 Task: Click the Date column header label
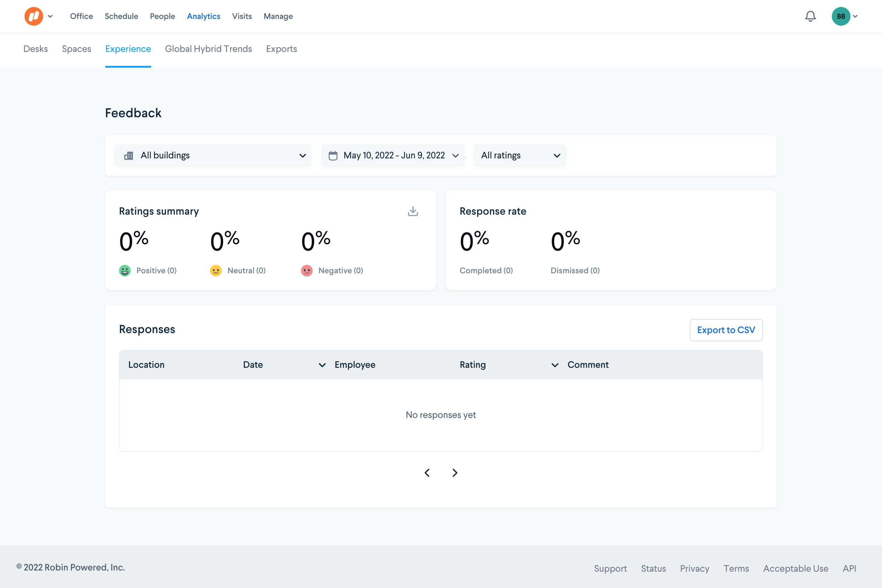coord(253,365)
